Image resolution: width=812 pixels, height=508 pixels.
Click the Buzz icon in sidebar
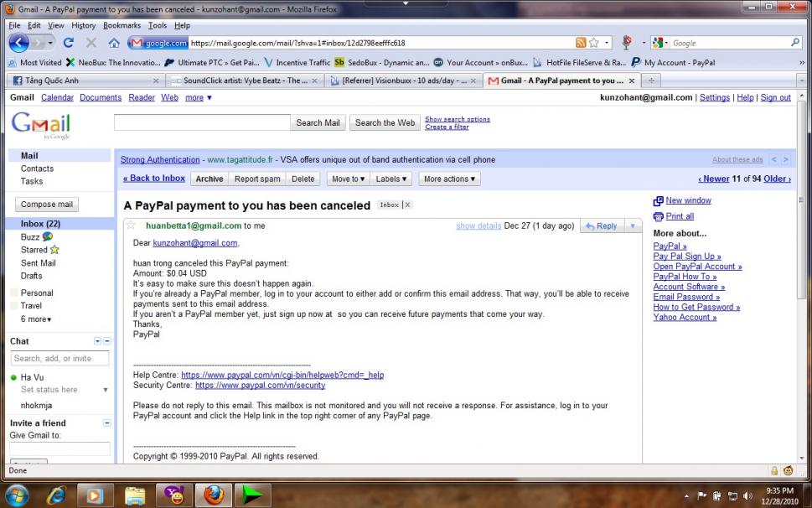tap(48, 236)
